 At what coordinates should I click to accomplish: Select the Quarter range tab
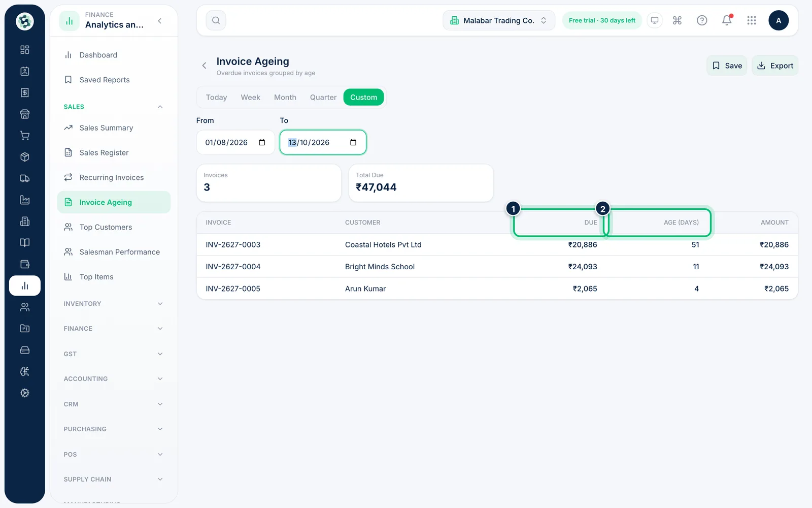click(323, 98)
